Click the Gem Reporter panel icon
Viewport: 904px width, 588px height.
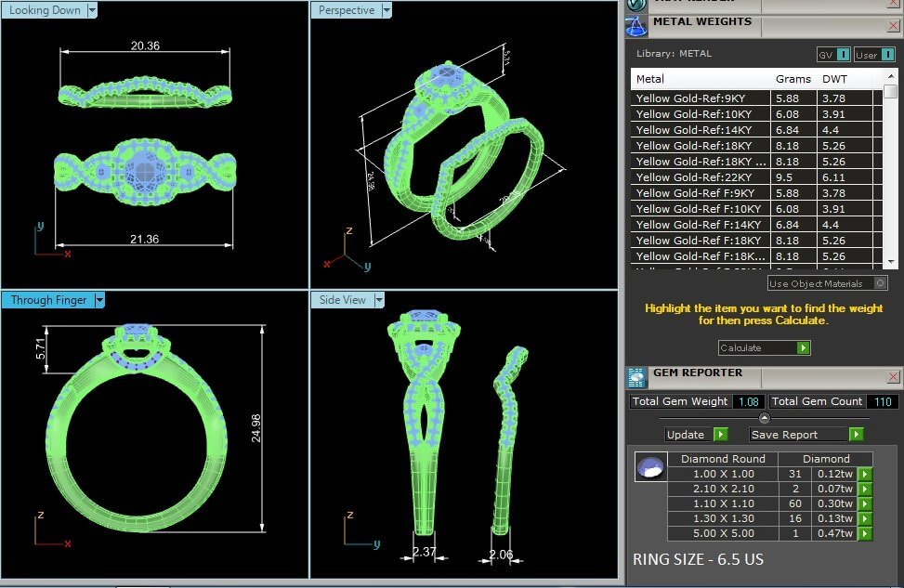tap(635, 376)
